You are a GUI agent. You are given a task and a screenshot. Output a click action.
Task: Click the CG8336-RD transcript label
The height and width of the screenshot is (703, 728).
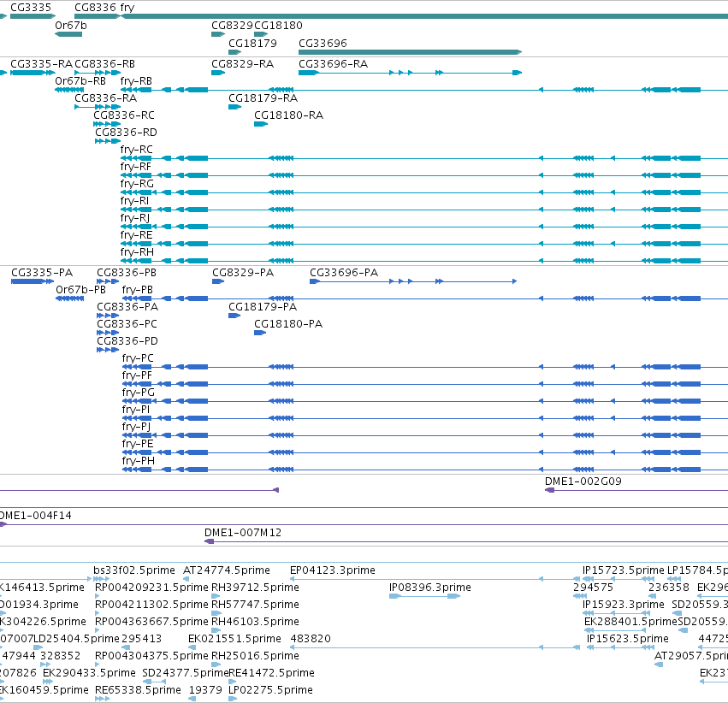click(x=126, y=133)
